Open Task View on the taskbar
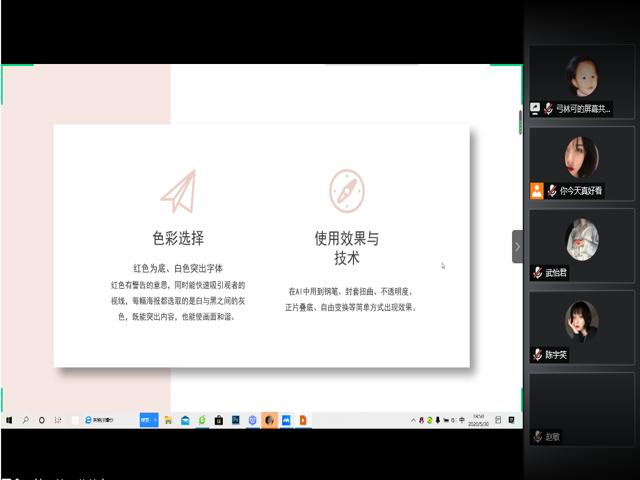Viewport: 640px width, 480px height. click(x=58, y=420)
